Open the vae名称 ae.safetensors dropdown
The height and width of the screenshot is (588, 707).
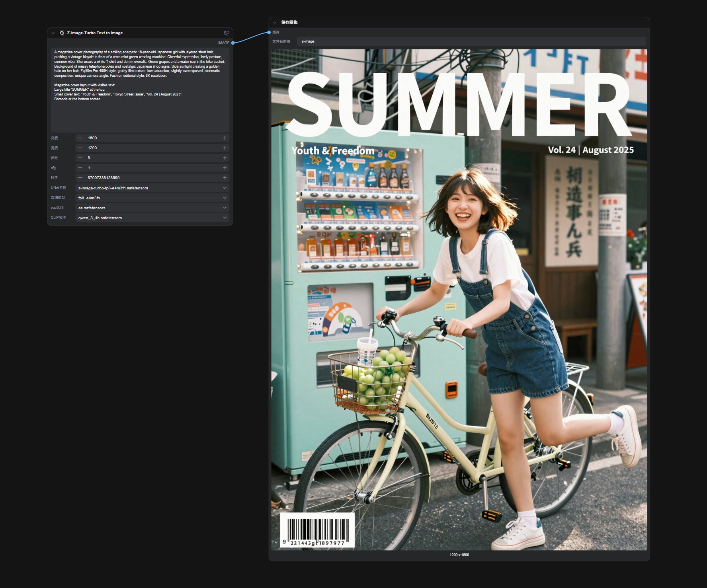152,208
